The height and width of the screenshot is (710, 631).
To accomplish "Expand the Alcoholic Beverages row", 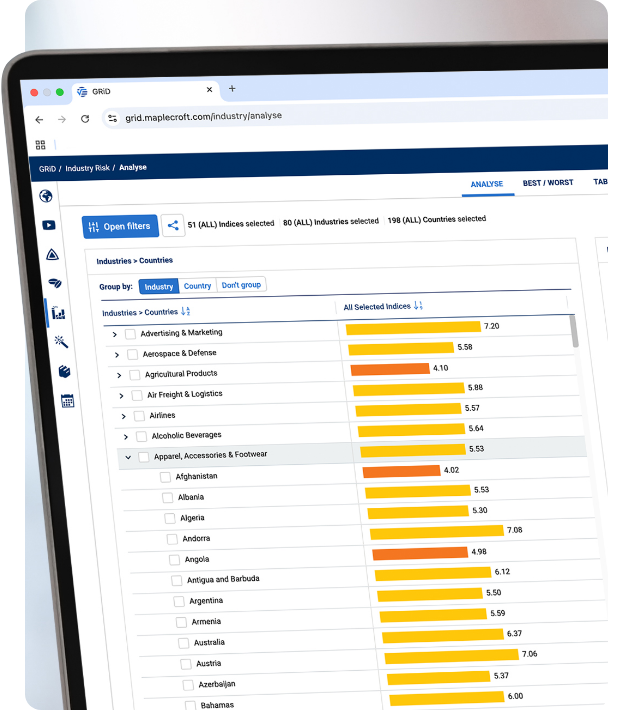I will click(x=126, y=436).
